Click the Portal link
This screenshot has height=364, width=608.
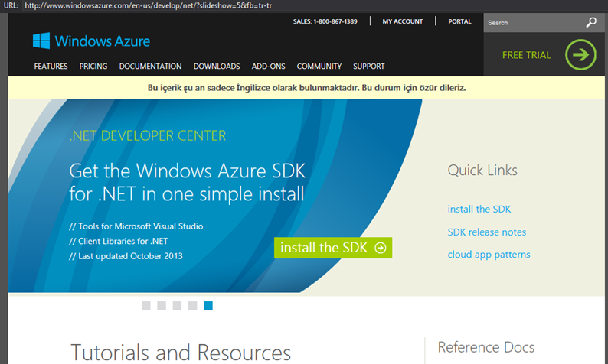[x=459, y=21]
